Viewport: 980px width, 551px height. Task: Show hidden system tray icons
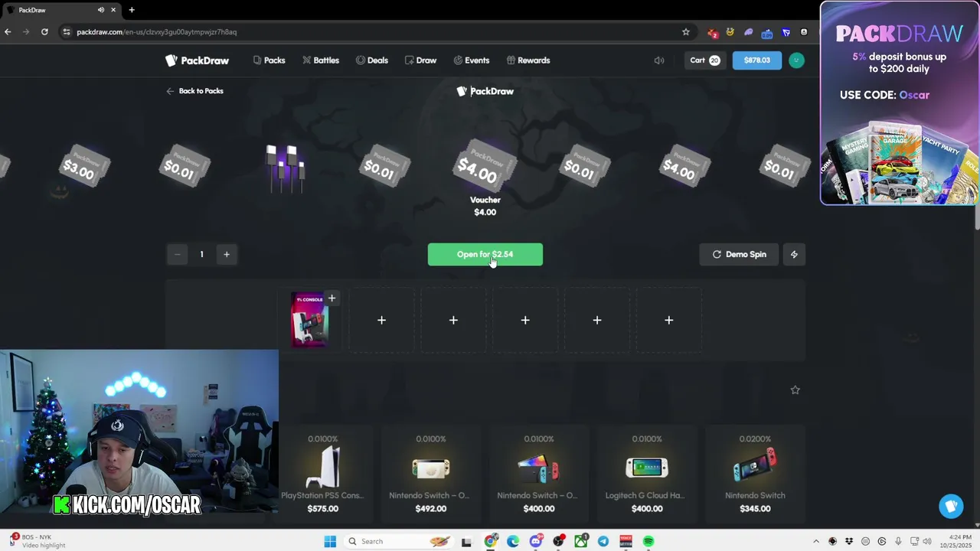click(x=815, y=541)
